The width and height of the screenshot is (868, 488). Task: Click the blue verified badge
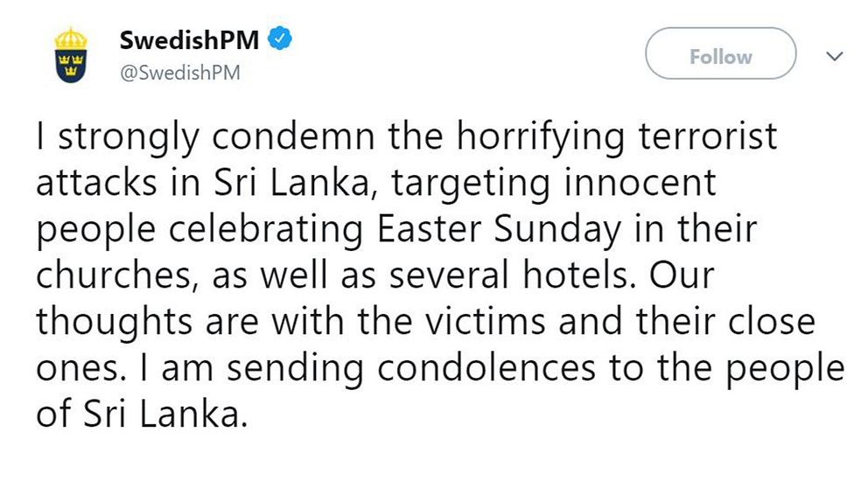[x=279, y=39]
